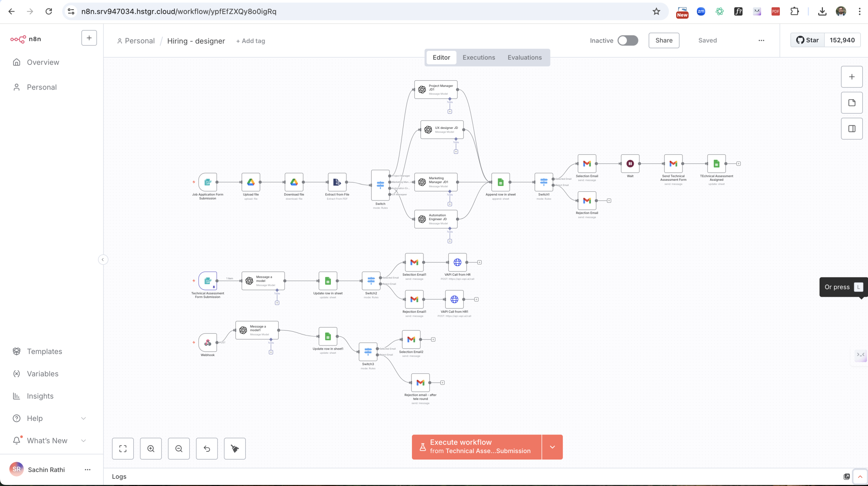
Task: Collapse the left sidebar with chevron
Action: point(103,260)
